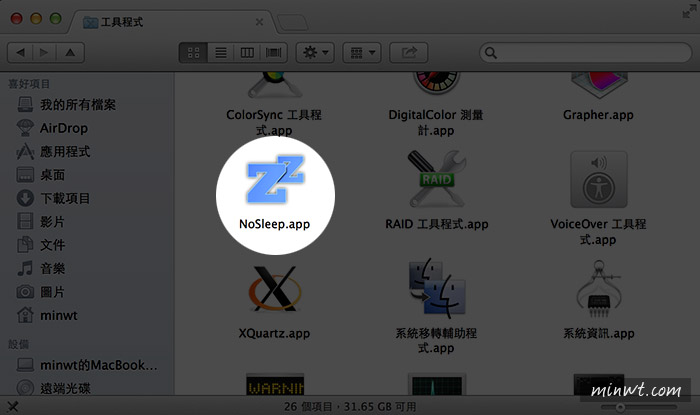
Task: Click the tools icon in the status bar
Action: coord(13,407)
